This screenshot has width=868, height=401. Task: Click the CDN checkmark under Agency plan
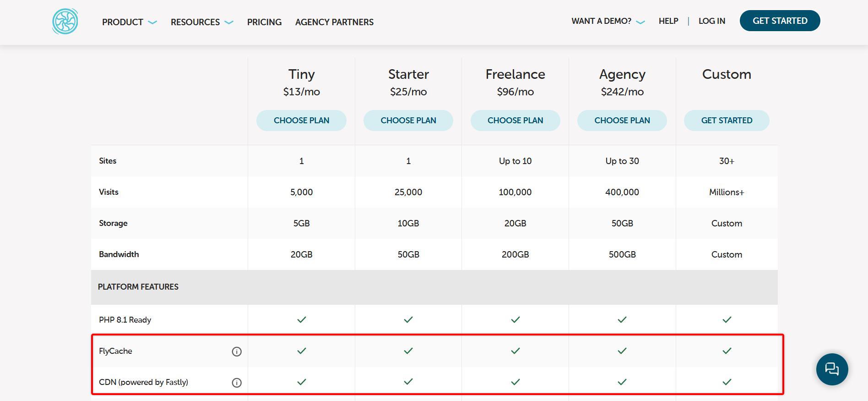[622, 382]
